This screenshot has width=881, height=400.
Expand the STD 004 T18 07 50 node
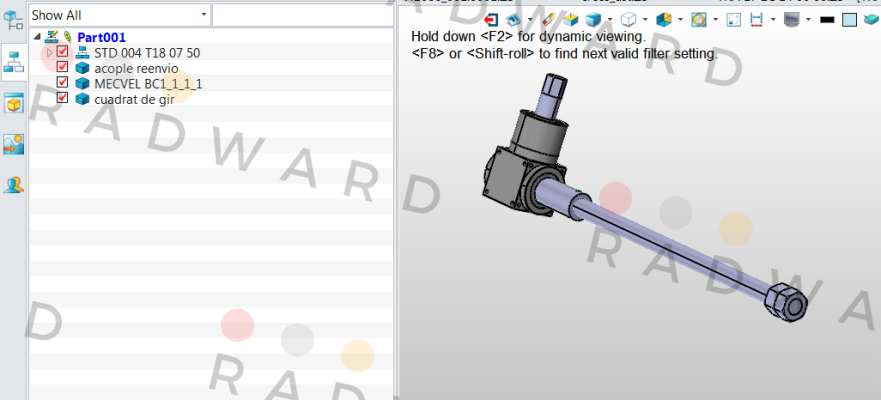tap(49, 53)
